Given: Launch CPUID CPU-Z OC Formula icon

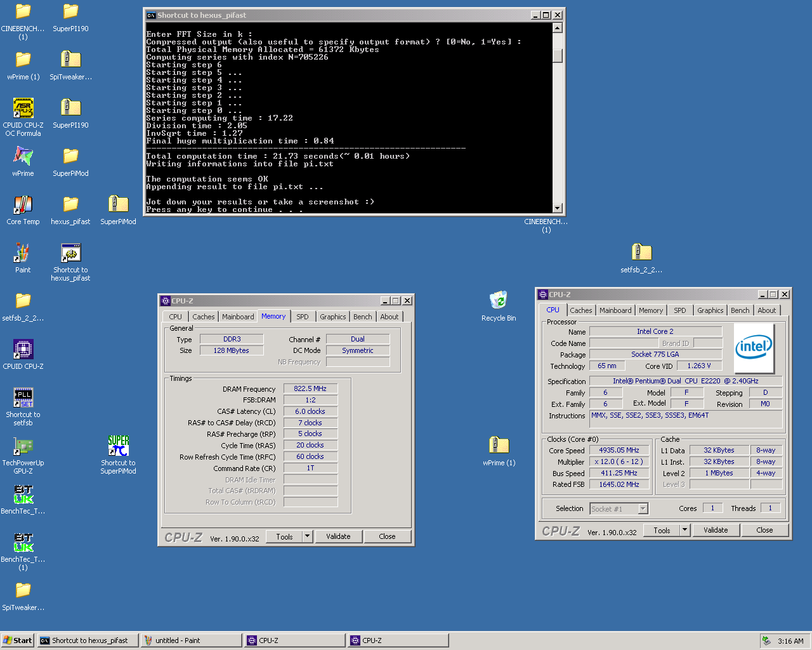Looking at the screenshot, I should click(x=23, y=108).
